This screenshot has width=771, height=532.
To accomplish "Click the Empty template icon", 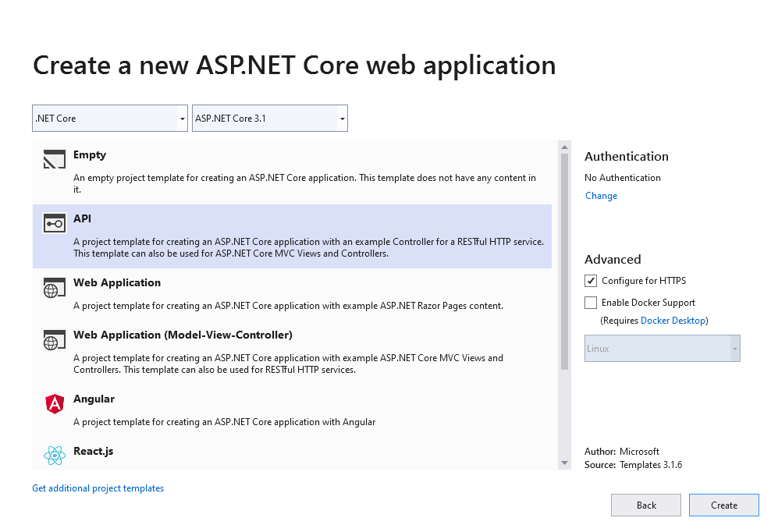I will 54,159.
